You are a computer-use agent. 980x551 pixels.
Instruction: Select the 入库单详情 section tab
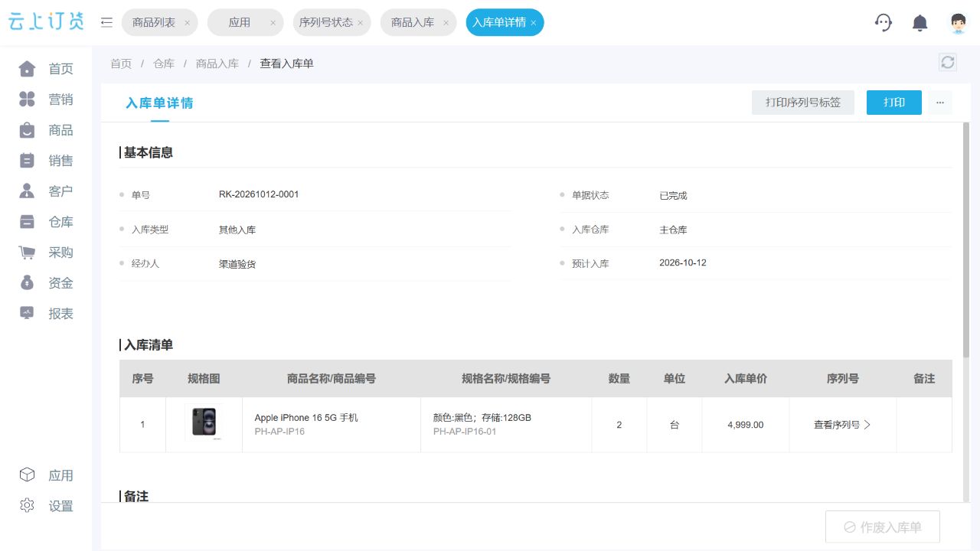click(x=159, y=103)
